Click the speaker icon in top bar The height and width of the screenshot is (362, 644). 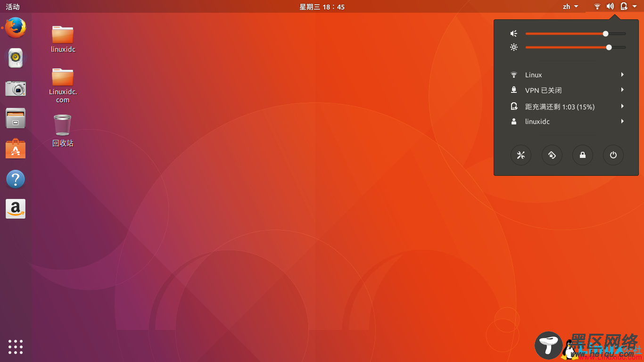click(x=610, y=7)
